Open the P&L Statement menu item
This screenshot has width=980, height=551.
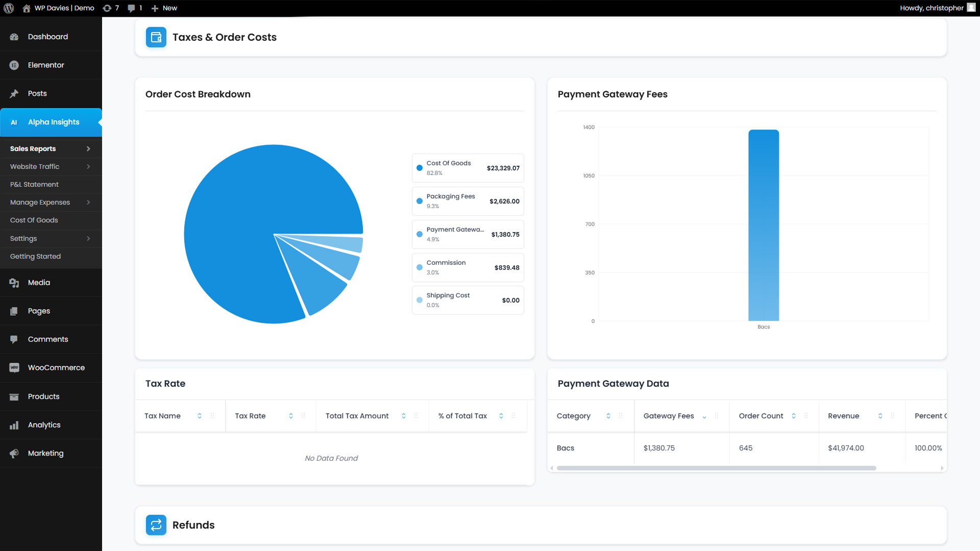tap(34, 185)
